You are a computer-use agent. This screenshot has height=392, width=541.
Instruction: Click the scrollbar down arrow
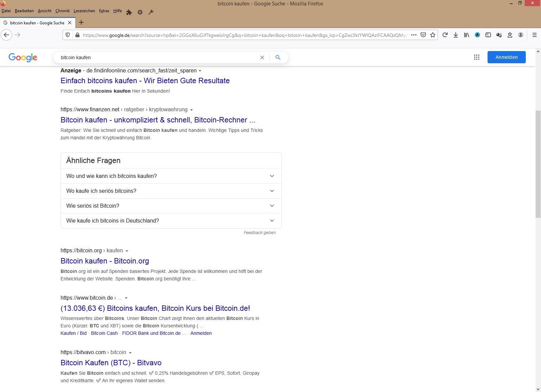(x=538, y=389)
